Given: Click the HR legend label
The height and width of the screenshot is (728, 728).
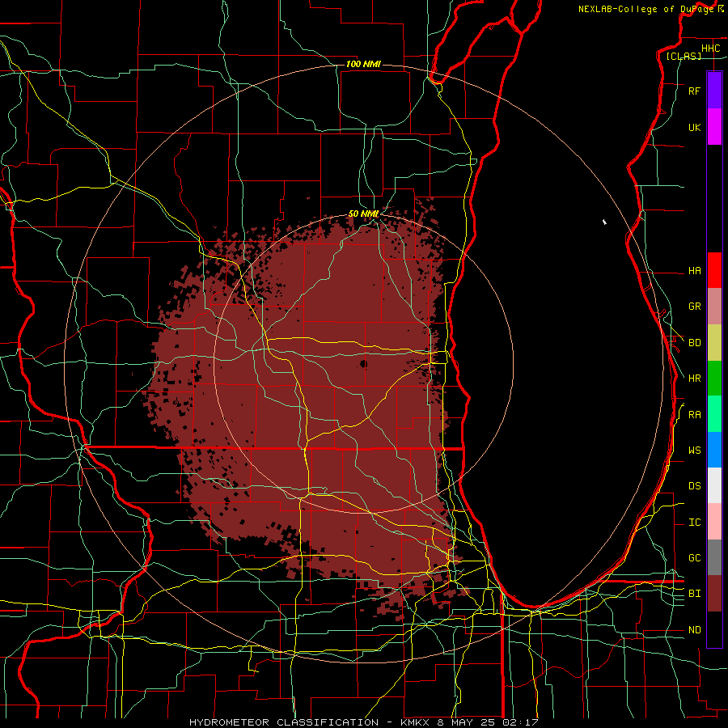Looking at the screenshot, I should coord(694,379).
